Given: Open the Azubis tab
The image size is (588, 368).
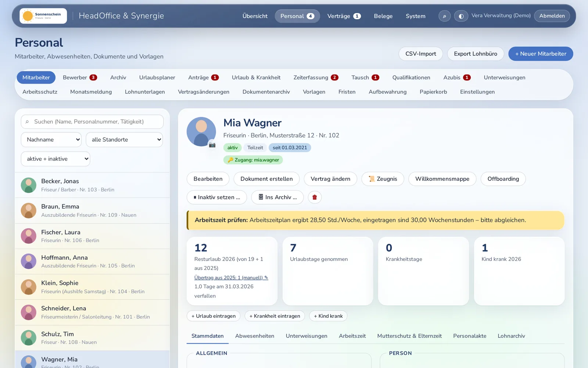Looking at the screenshot, I should pyautogui.click(x=457, y=78).
